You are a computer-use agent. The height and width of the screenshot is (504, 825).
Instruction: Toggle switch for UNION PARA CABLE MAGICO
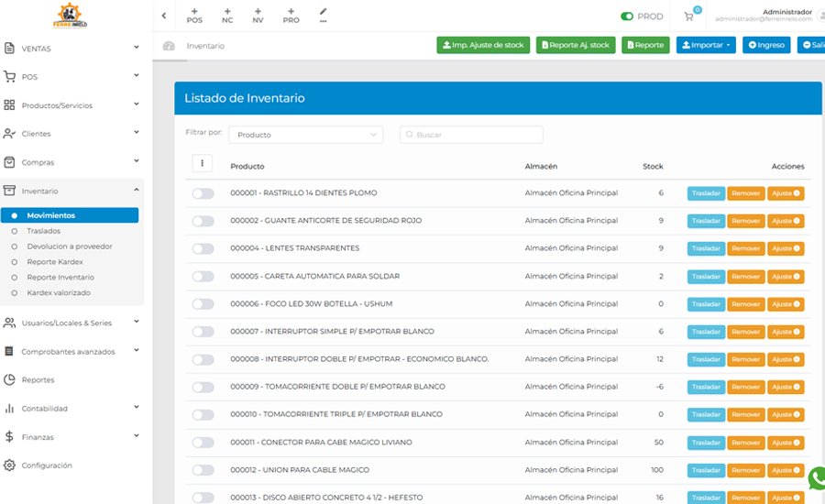[x=203, y=470]
